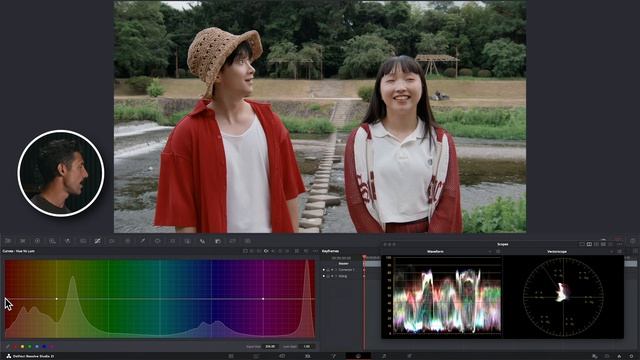Go to the highlighted Color page
640x360 pixels.
[x=358, y=356]
